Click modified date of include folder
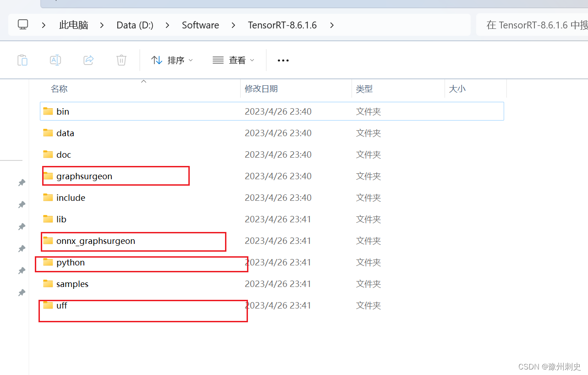 pos(278,198)
